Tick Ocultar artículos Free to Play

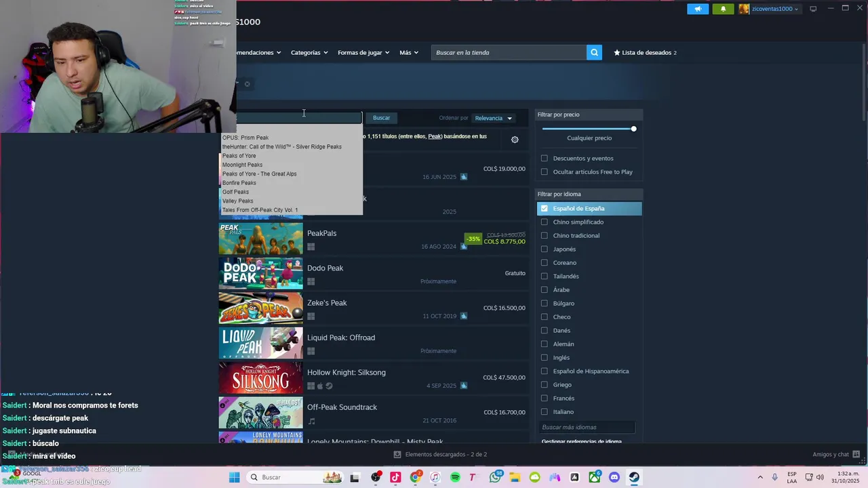tap(544, 171)
